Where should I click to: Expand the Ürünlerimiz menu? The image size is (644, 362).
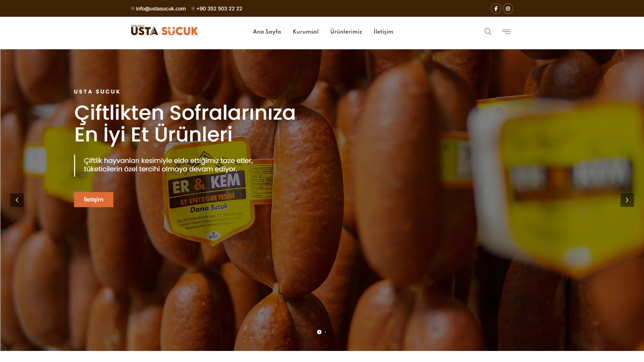point(346,32)
